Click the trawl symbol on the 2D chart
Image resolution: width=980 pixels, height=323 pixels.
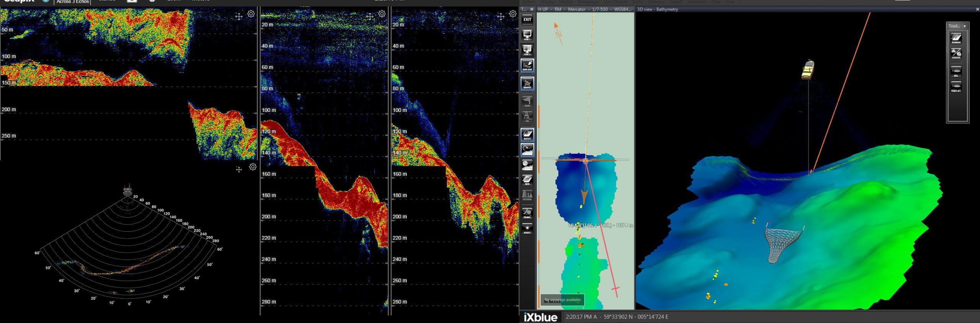[584, 196]
